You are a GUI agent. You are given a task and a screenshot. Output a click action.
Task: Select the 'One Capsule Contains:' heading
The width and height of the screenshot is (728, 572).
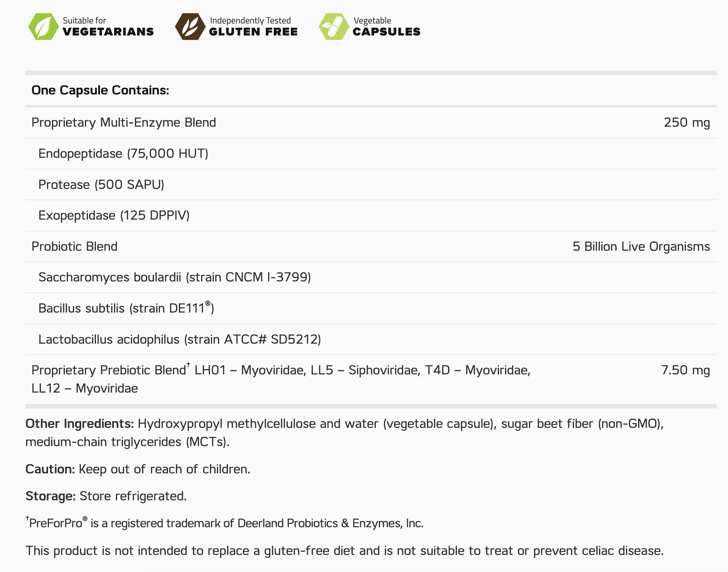(100, 90)
